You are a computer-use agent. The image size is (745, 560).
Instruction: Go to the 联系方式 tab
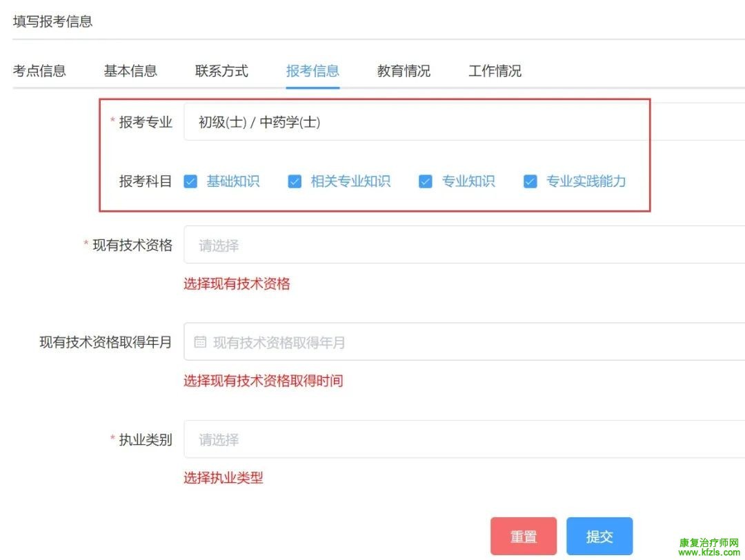pos(221,71)
